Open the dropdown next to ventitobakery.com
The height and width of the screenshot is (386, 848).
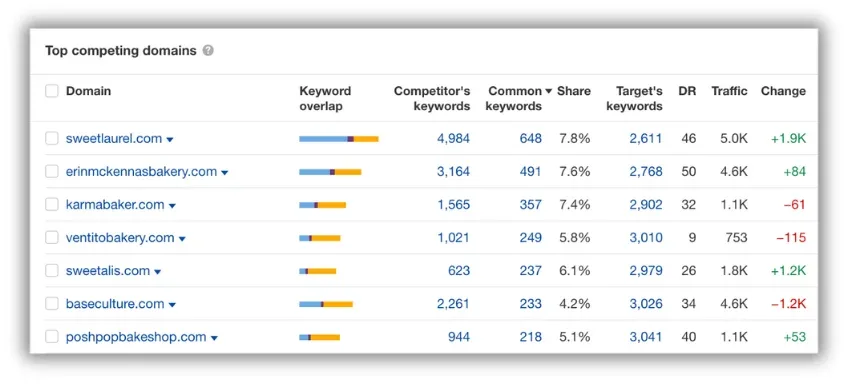click(x=182, y=239)
